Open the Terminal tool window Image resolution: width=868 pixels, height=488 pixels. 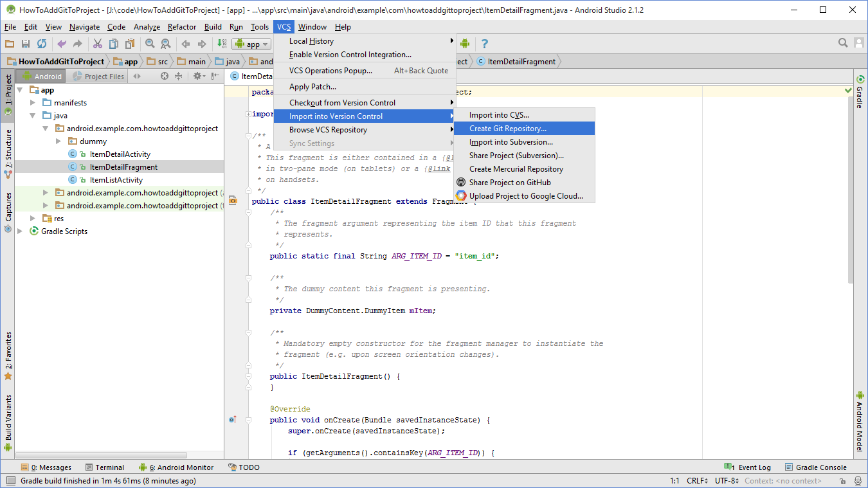pos(104,467)
